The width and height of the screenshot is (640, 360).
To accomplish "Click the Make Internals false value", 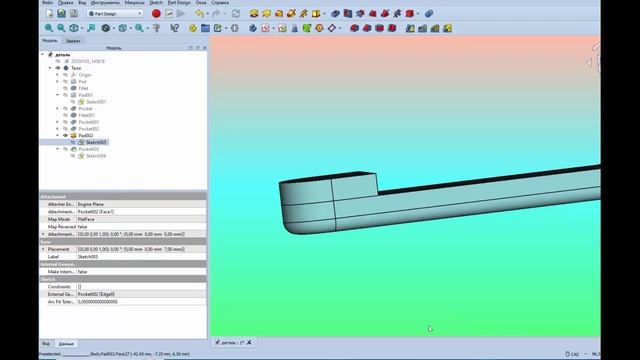I will tap(141, 271).
